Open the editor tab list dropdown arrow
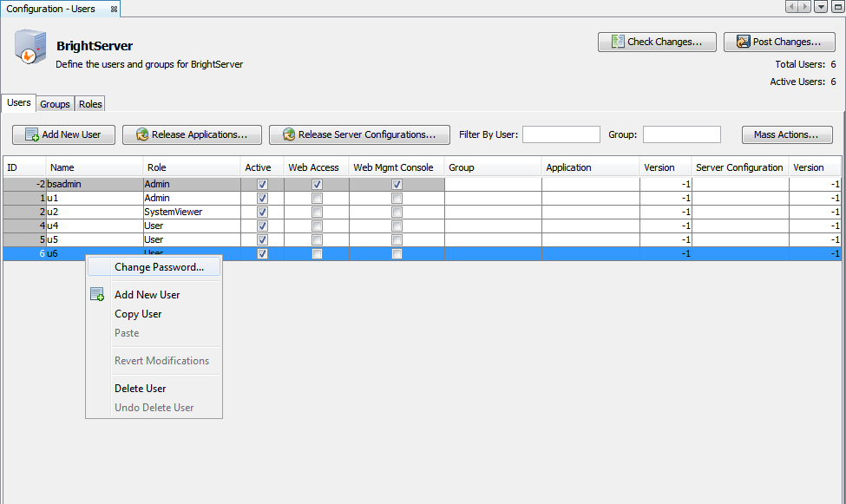Image resolution: width=846 pixels, height=504 pixels. pos(821,7)
